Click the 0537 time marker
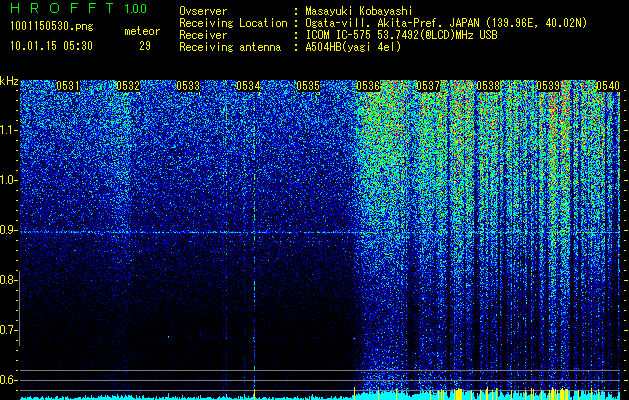The width and height of the screenshot is (629, 400). [x=428, y=86]
